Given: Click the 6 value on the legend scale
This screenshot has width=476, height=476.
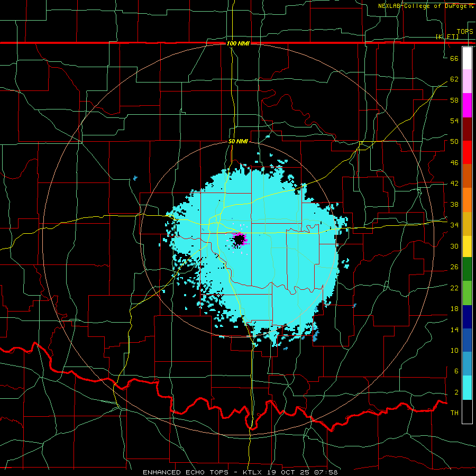Looking at the screenshot, I should pos(456,371).
